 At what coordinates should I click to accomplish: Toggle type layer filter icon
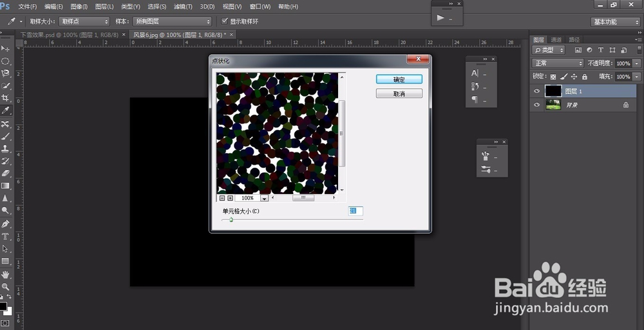600,50
